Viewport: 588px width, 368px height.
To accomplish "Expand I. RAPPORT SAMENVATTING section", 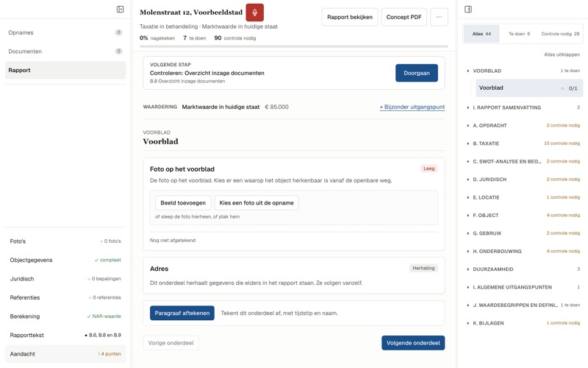I will [x=523, y=107].
